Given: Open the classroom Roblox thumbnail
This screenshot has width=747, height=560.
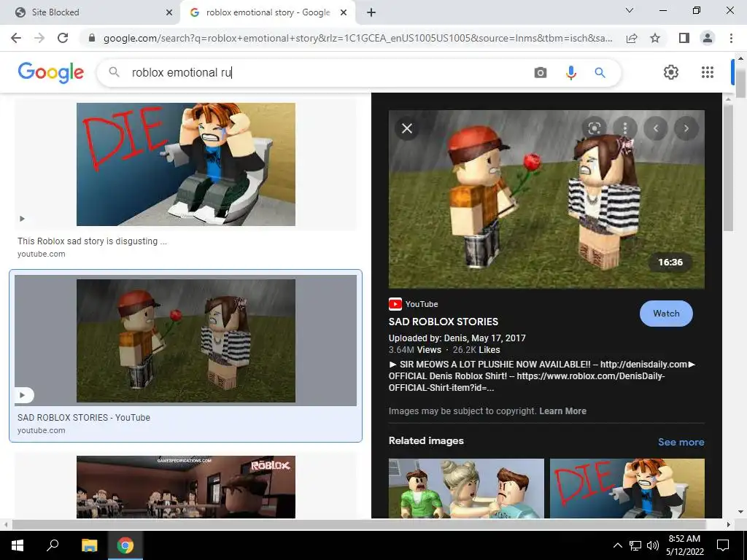Looking at the screenshot, I should [186, 486].
